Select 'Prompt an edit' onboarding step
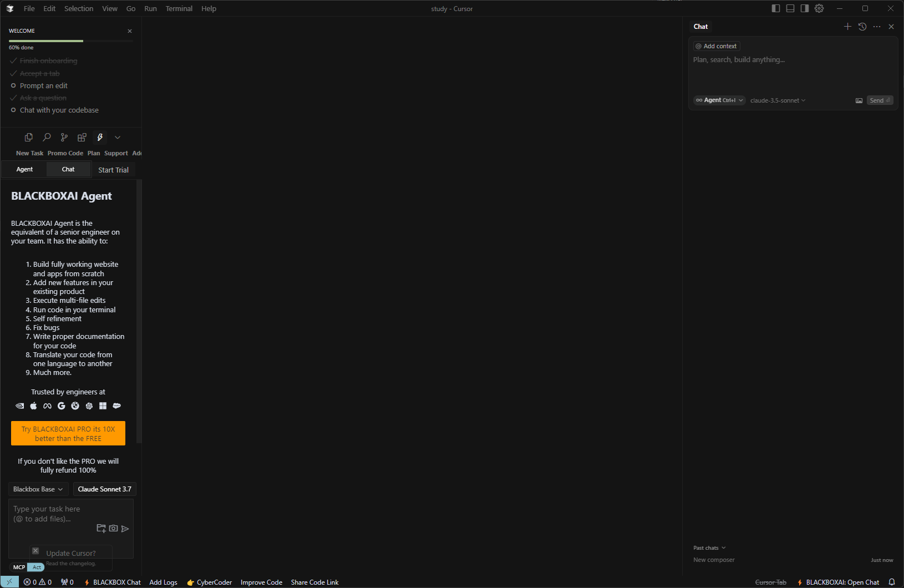Screen dimensions: 904x588 [x=44, y=85]
